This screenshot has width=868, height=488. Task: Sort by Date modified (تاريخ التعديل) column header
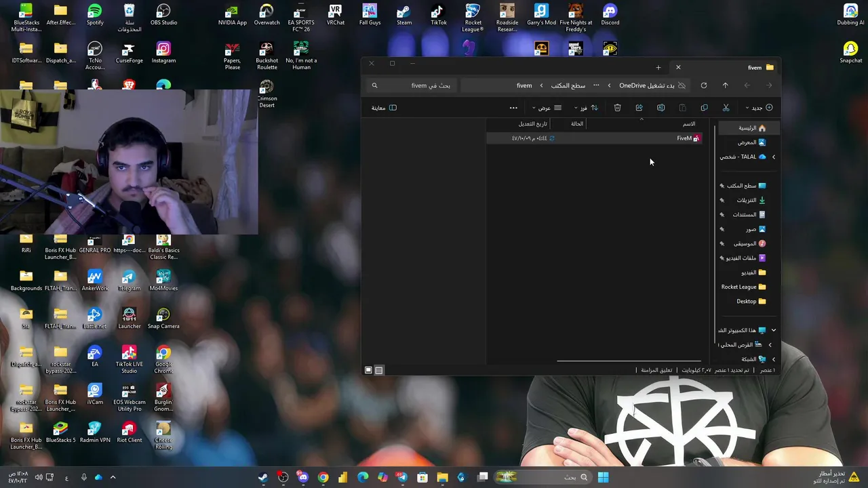point(533,124)
